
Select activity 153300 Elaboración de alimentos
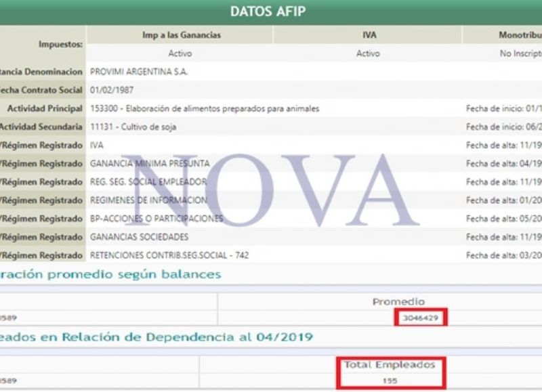[x=205, y=109]
